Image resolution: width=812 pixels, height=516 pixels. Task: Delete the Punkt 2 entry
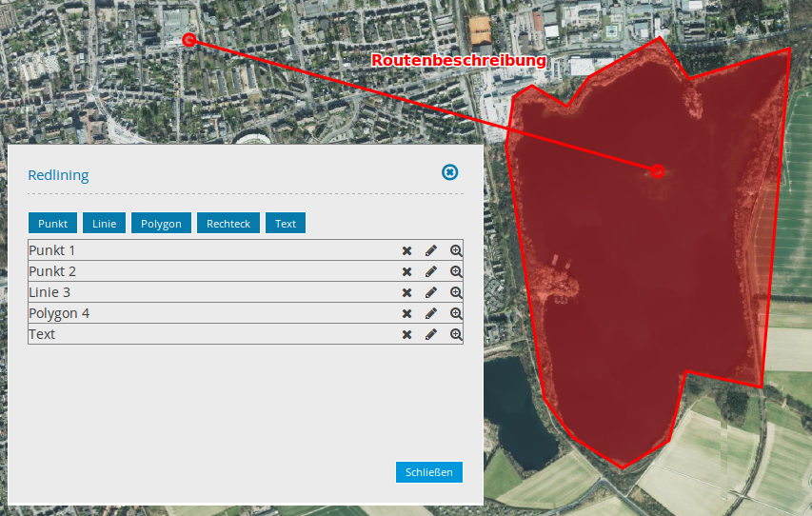[x=407, y=271]
